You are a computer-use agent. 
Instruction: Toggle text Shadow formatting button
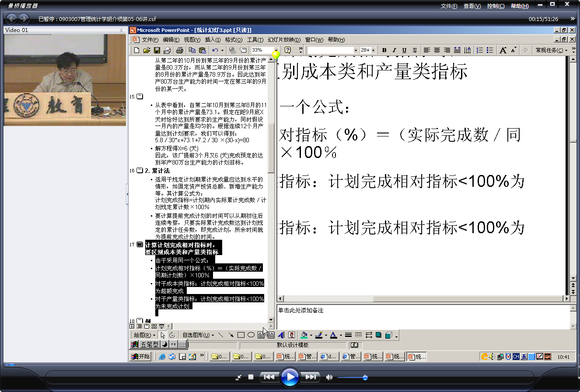(x=414, y=50)
